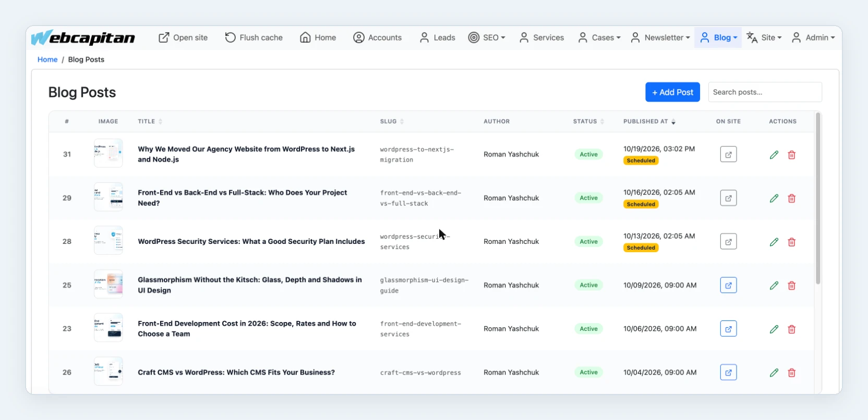Click the Add Post button

(672, 92)
